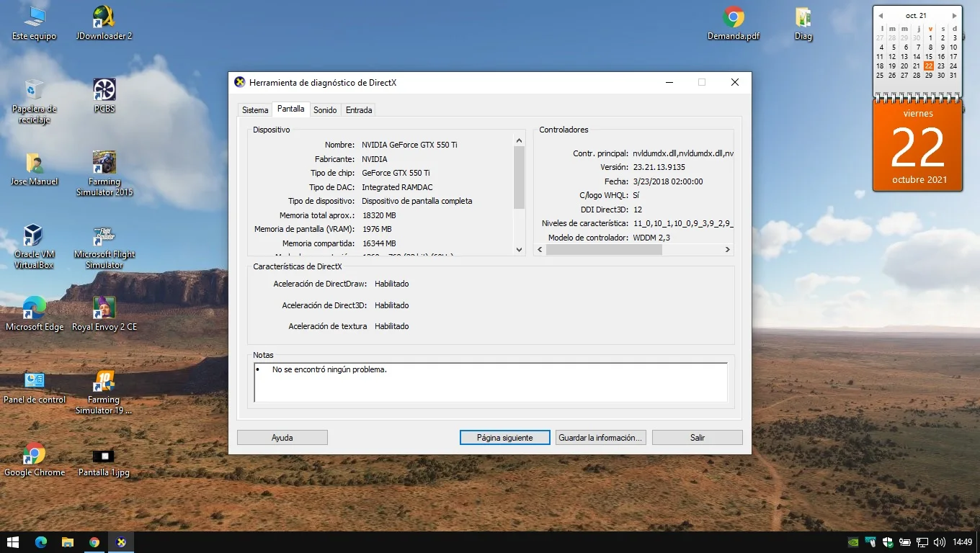
Task: Click the Dispositivo list scroll-down arrow
Action: [520, 250]
